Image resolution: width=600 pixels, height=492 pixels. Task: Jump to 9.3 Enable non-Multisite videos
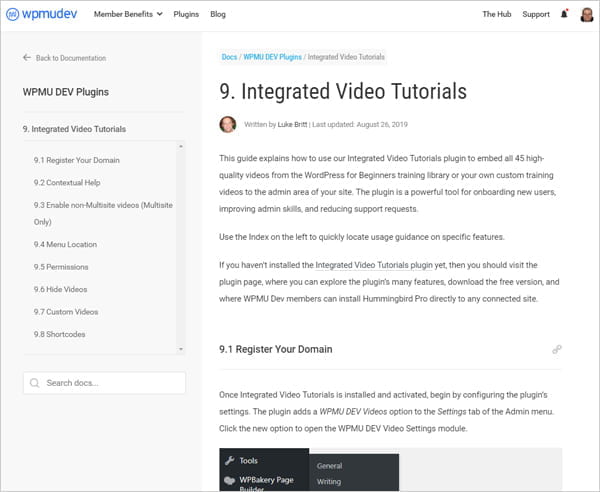(103, 213)
